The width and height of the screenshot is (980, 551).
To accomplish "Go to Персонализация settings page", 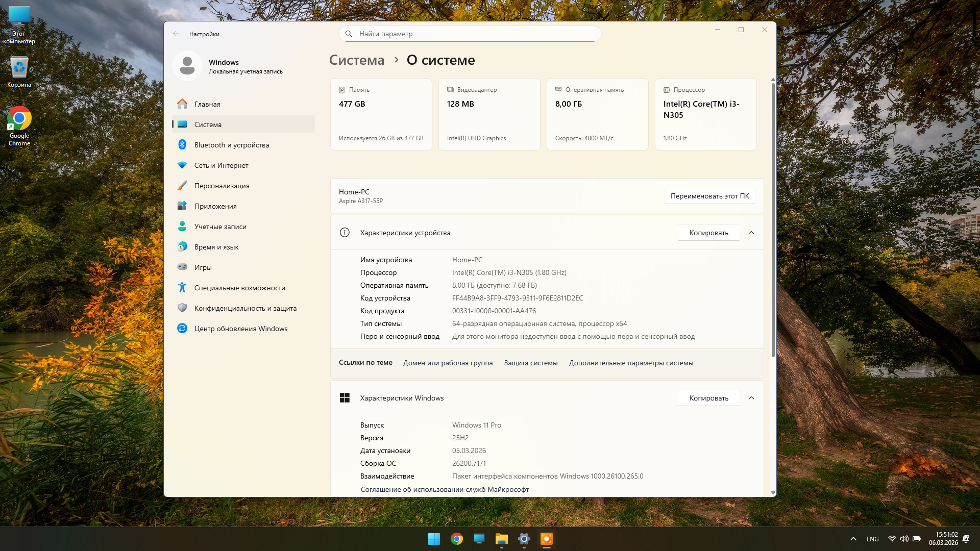I will click(222, 186).
